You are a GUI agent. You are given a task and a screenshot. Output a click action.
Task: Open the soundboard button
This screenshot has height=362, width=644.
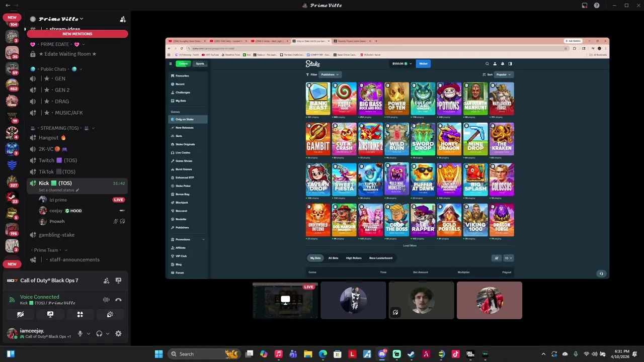pyautogui.click(x=110, y=314)
